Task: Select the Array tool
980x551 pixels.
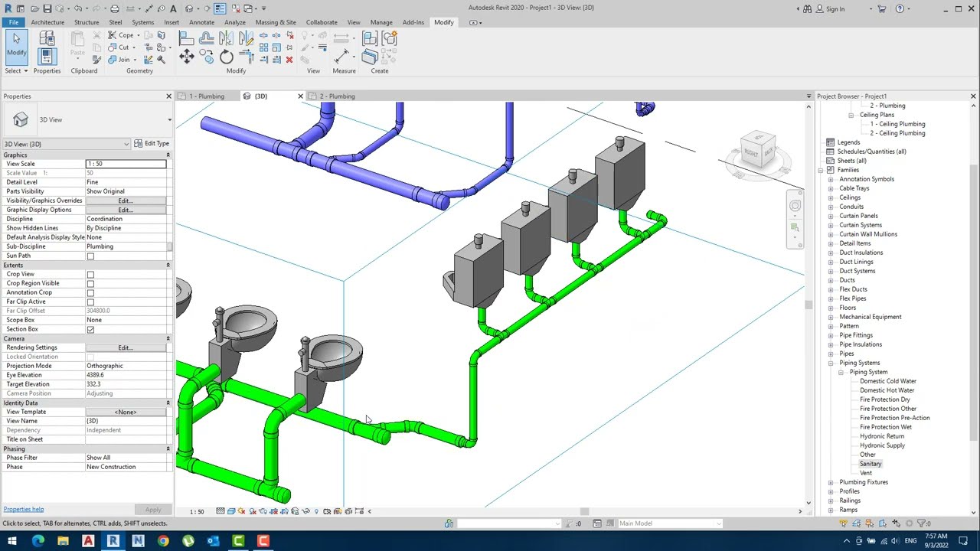Action: tap(264, 47)
